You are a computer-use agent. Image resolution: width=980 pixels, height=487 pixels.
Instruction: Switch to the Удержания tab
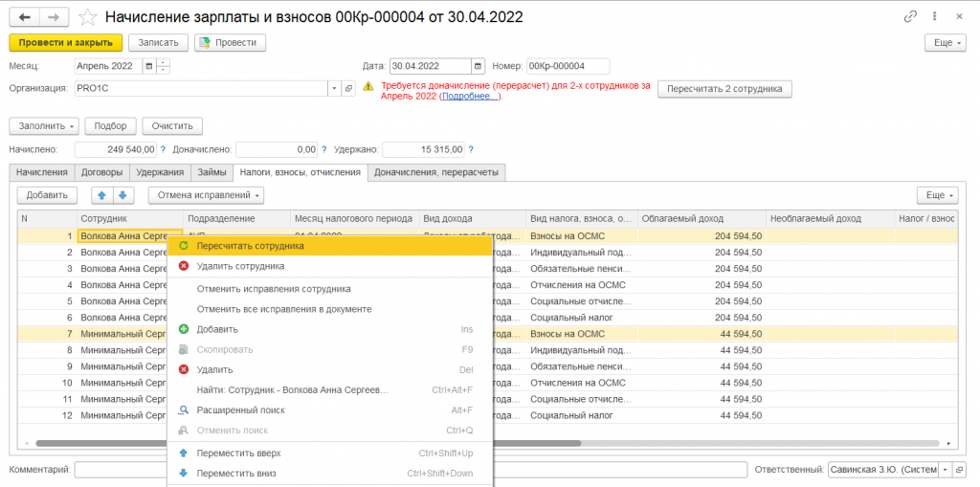coord(160,172)
